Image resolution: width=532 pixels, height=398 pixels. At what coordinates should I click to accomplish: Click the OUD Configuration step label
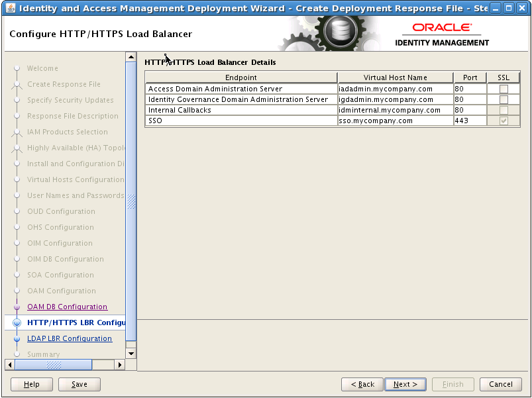point(61,211)
